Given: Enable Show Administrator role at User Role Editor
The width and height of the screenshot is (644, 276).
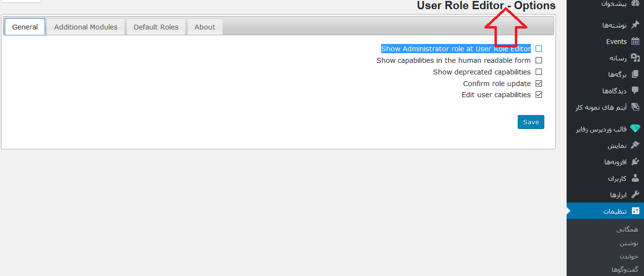Looking at the screenshot, I should pos(539,49).
